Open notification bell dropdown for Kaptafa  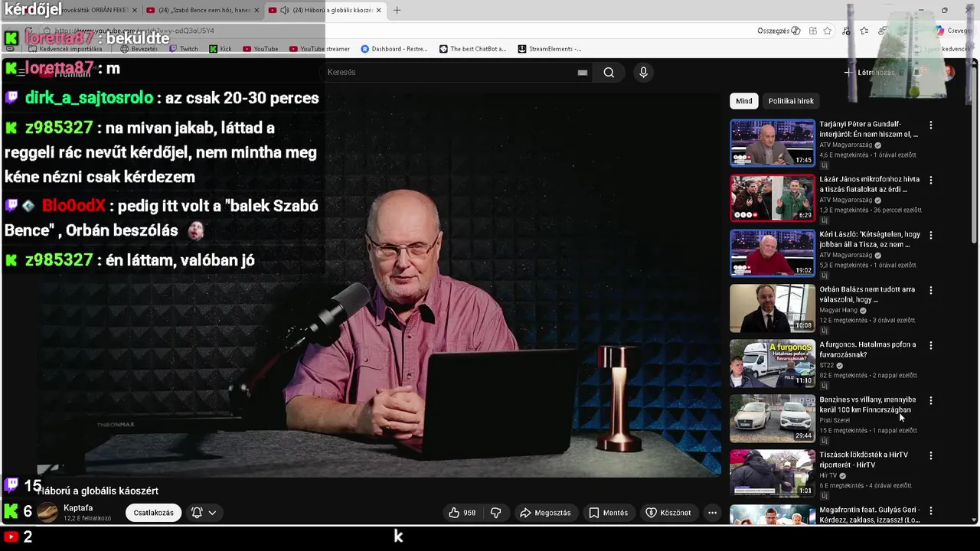204,513
